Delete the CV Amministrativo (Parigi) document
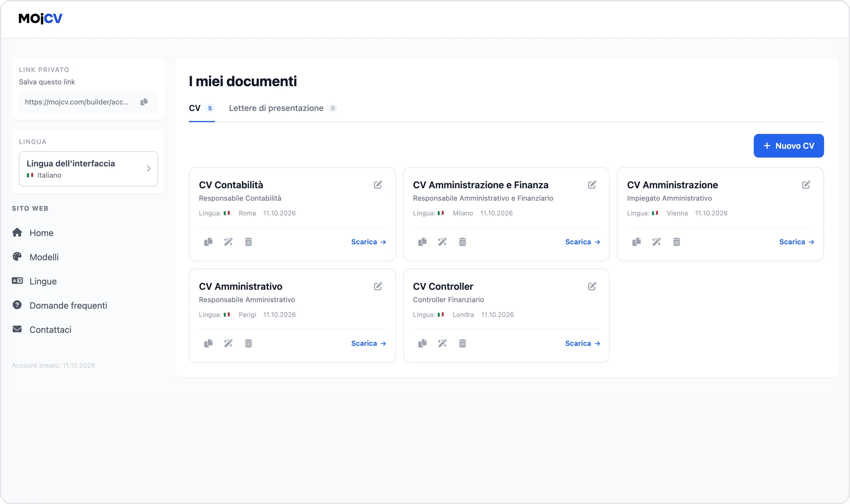Screen dimensions: 850x504 pyautogui.click(x=249, y=343)
